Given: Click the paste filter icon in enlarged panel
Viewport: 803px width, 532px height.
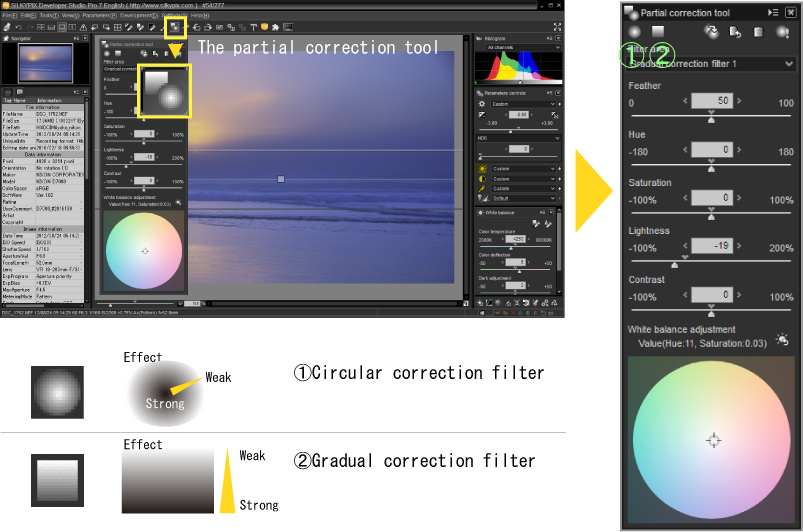Looking at the screenshot, I should 735,32.
